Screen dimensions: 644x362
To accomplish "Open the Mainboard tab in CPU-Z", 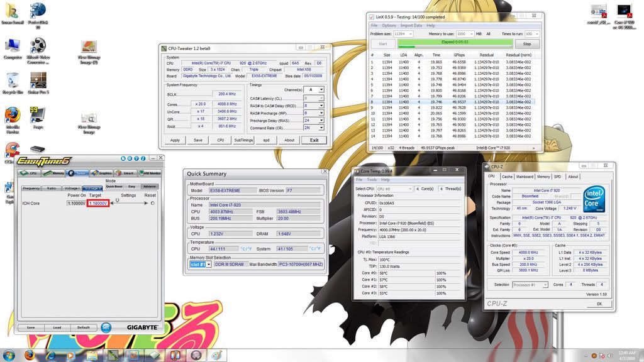I will (525, 177).
